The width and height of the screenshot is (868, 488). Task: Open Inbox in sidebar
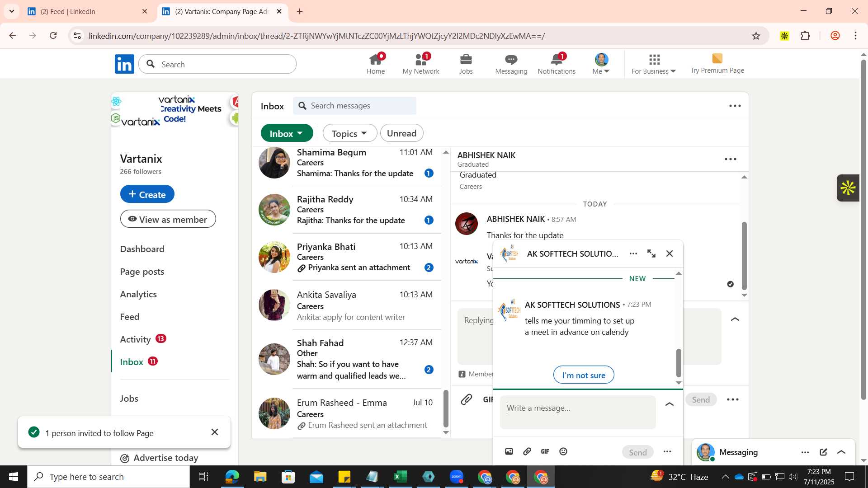click(x=132, y=362)
